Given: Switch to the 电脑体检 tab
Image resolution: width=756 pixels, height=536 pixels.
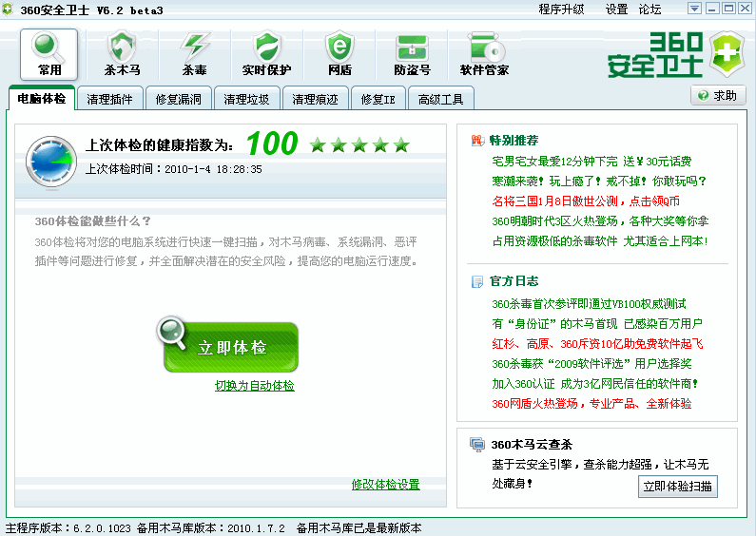Looking at the screenshot, I should click(x=42, y=99).
